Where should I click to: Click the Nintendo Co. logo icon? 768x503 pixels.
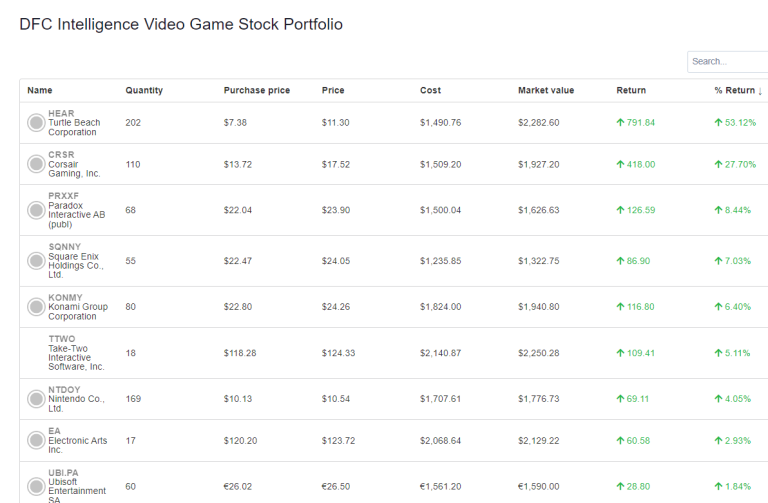coord(36,399)
